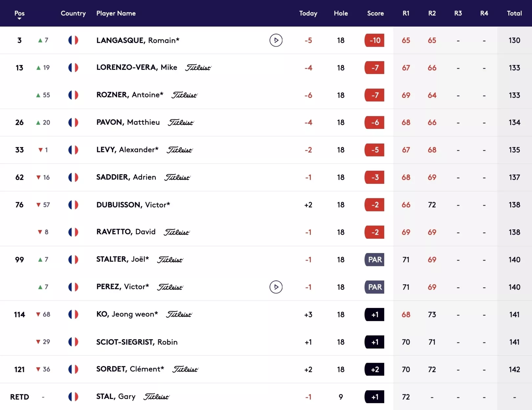Open LEVY, Alexander player details

tap(127, 150)
